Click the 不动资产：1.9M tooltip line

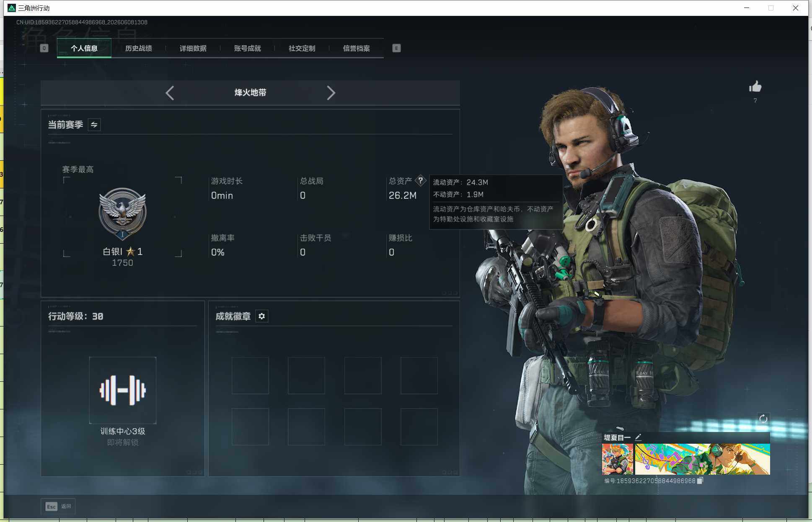pos(458,195)
